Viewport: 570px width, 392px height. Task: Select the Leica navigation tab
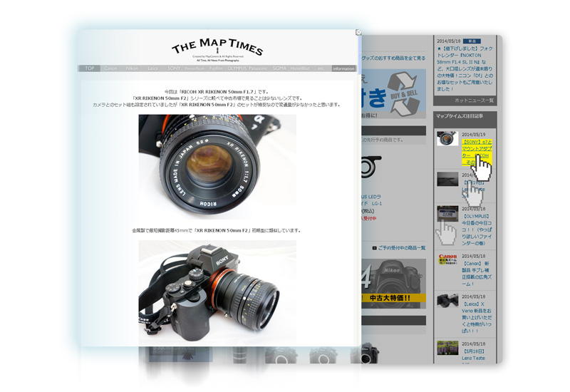click(152, 68)
